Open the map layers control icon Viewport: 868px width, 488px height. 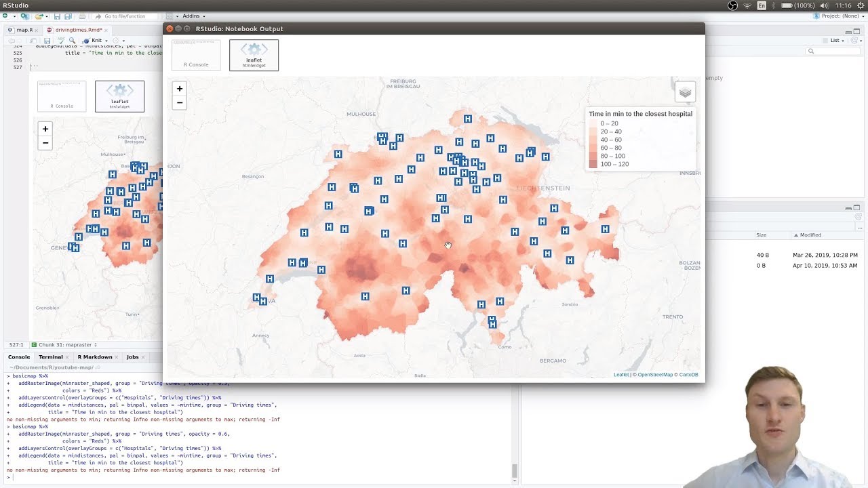point(685,92)
